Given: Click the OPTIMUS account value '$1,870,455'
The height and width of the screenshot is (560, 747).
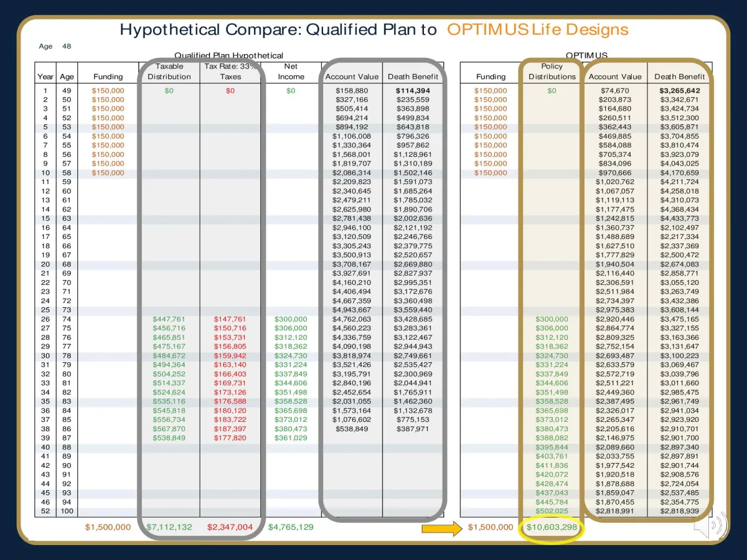Looking at the screenshot, I should pyautogui.click(x=615, y=502).
